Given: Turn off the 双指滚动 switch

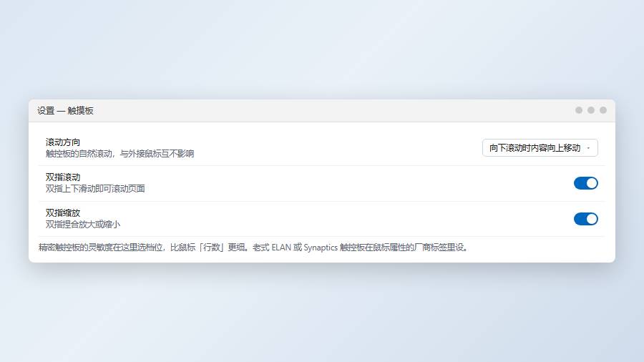Looking at the screenshot, I should coord(585,183).
